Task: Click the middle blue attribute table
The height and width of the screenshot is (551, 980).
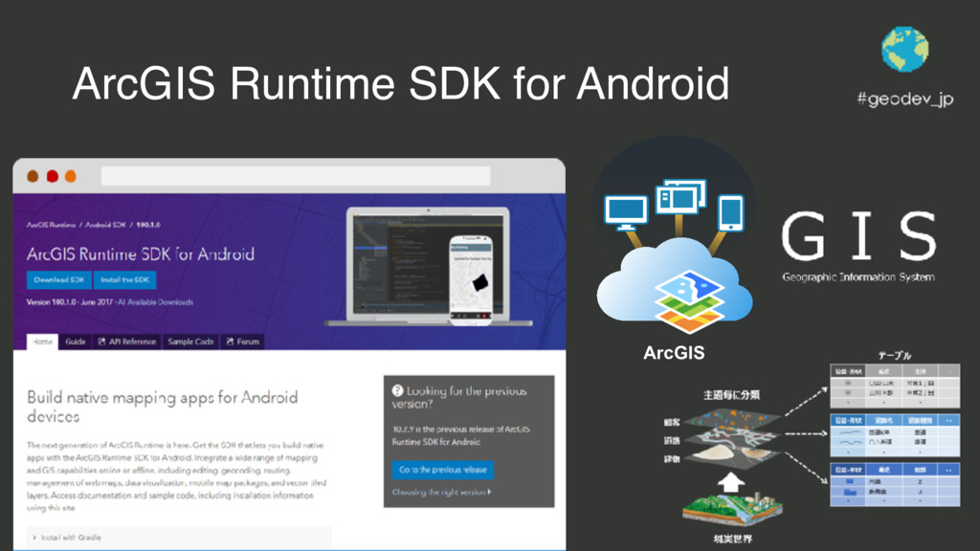Action: [x=895, y=435]
